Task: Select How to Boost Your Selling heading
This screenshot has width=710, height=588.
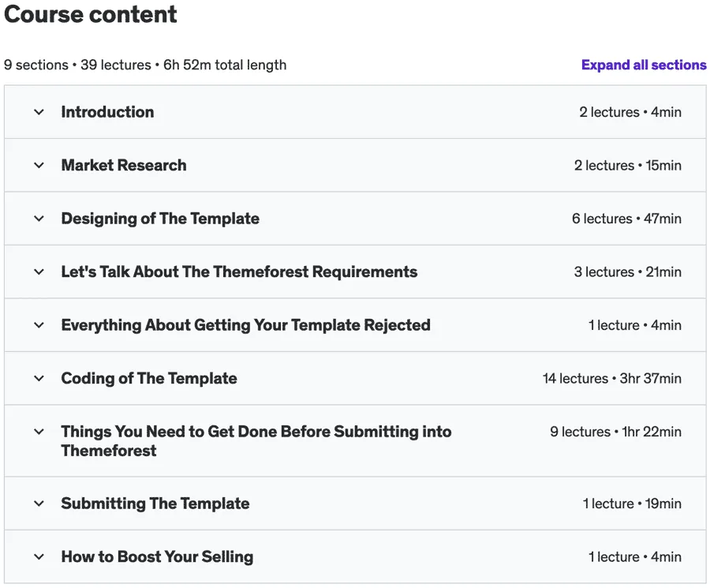Action: click(157, 556)
